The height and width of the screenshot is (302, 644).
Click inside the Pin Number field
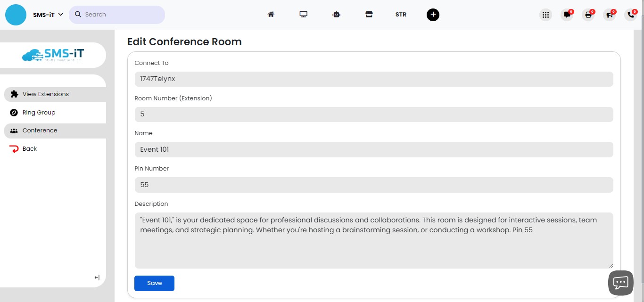374,185
